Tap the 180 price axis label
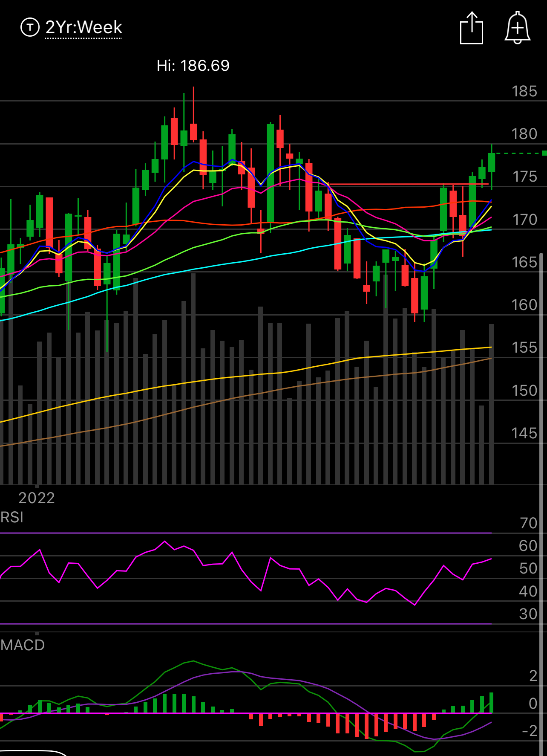The image size is (547, 756). pos(524,134)
